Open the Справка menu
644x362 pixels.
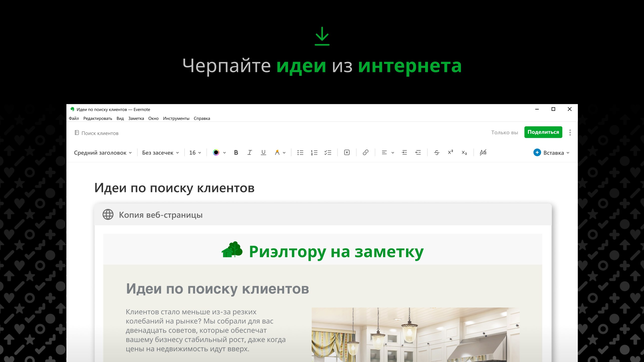click(x=202, y=118)
